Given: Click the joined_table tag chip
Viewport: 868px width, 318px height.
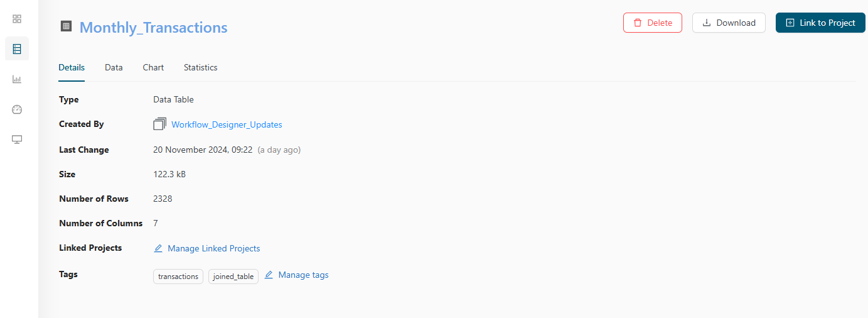Looking at the screenshot, I should [233, 277].
